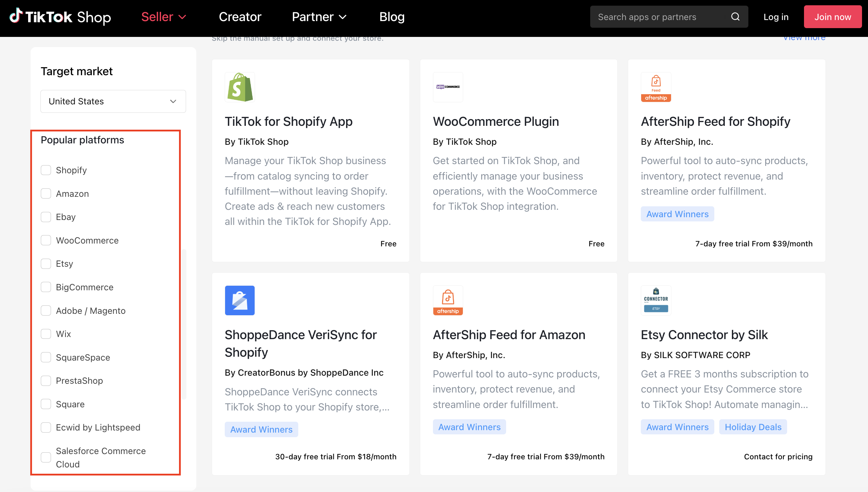Viewport: 868px width, 492px height.
Task: Check the Amazon platform checkbox
Action: click(46, 194)
